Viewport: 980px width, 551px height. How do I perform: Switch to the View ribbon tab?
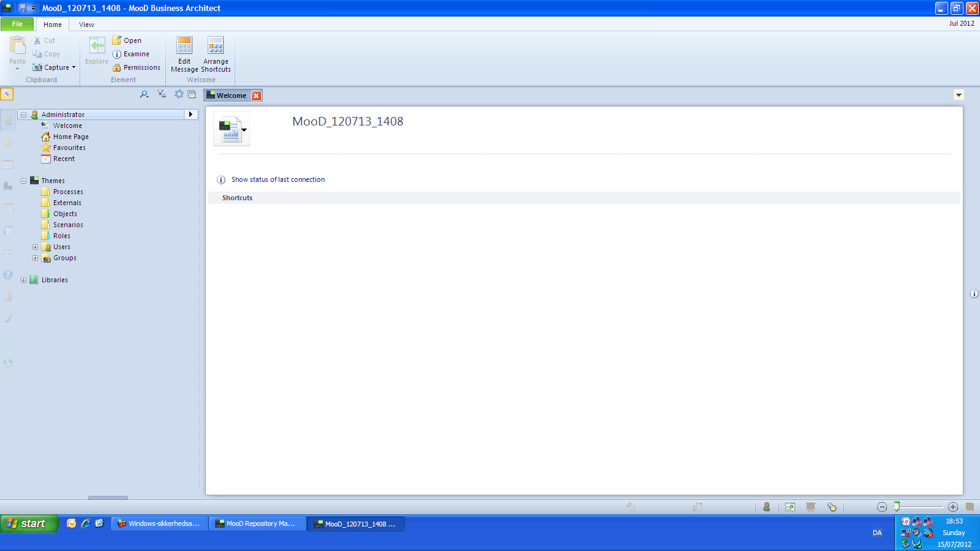click(x=86, y=24)
